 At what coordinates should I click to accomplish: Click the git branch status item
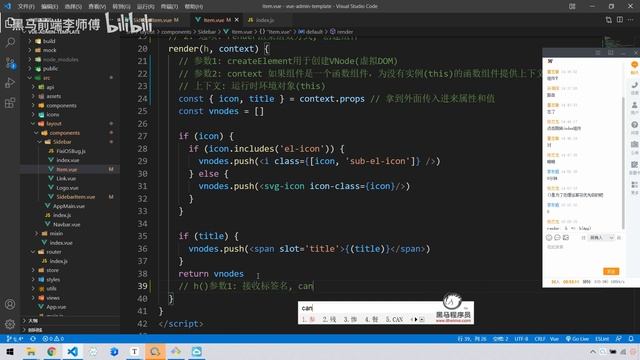point(15,339)
